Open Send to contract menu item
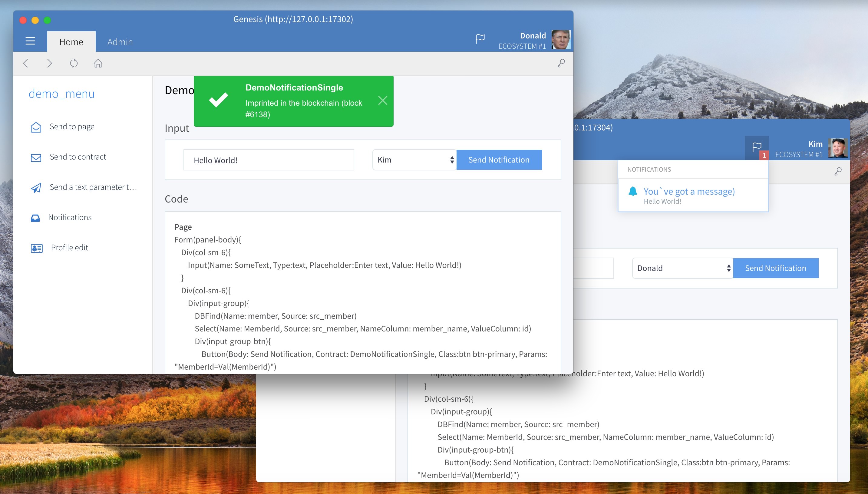The image size is (868, 494). pyautogui.click(x=78, y=157)
